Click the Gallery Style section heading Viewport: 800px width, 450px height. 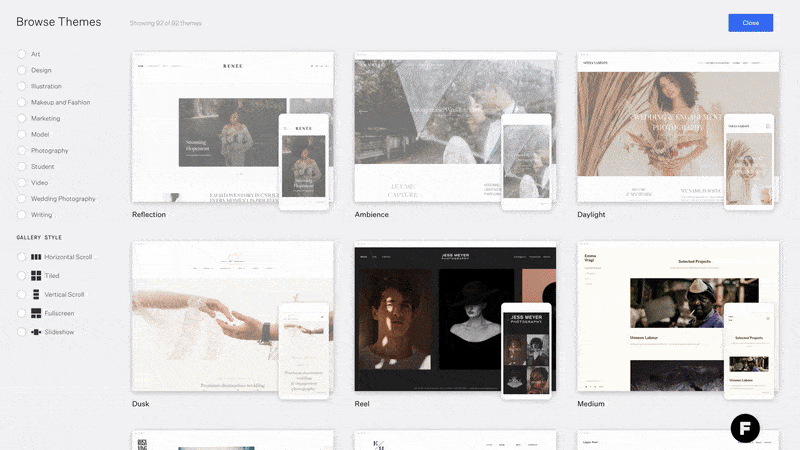[39, 237]
